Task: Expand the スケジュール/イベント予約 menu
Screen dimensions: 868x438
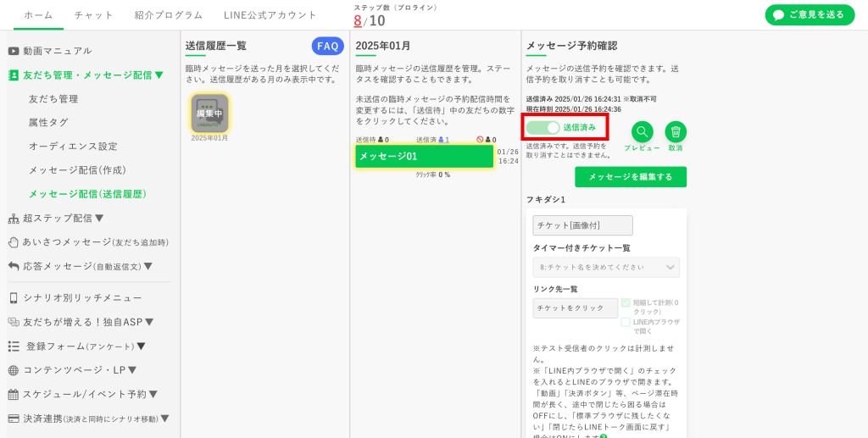Action: 153,394
